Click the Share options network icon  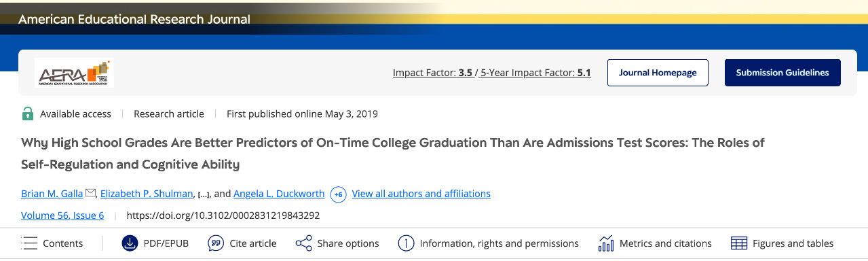(x=303, y=243)
